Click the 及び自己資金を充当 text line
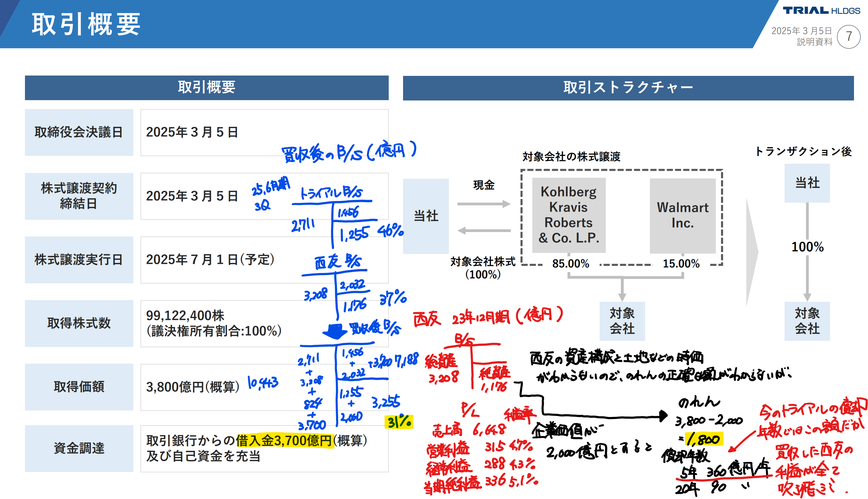 [x=203, y=456]
